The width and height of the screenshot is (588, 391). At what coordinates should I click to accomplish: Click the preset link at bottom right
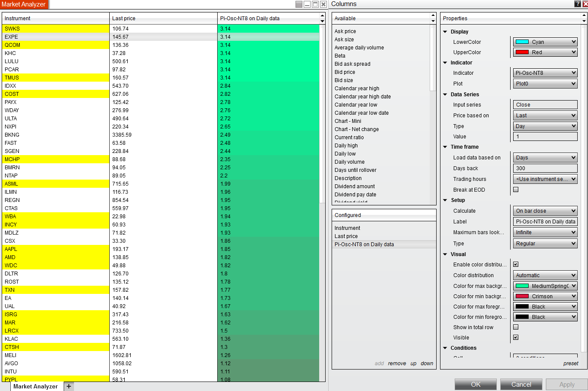click(571, 363)
